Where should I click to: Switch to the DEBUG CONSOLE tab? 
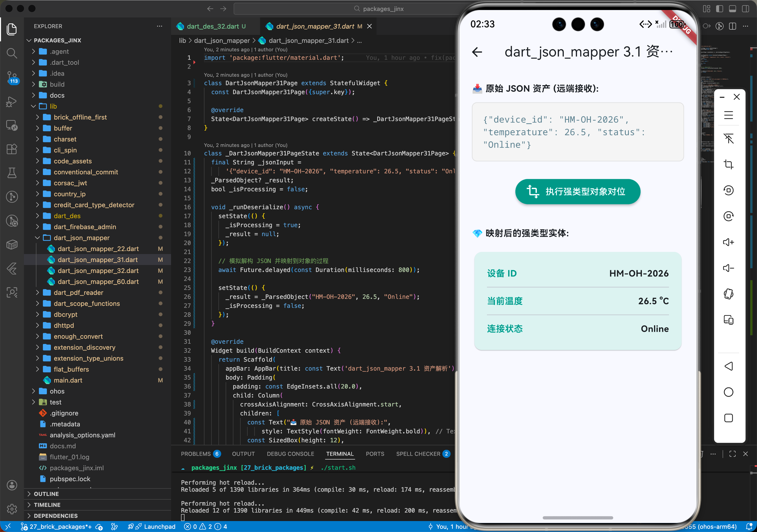point(290,454)
